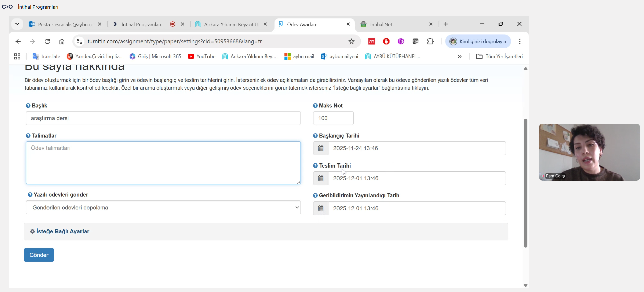This screenshot has width=644, height=292.
Task: Open calendar for Geribildirimin Yayınlandığı Tarih
Action: pos(321,208)
